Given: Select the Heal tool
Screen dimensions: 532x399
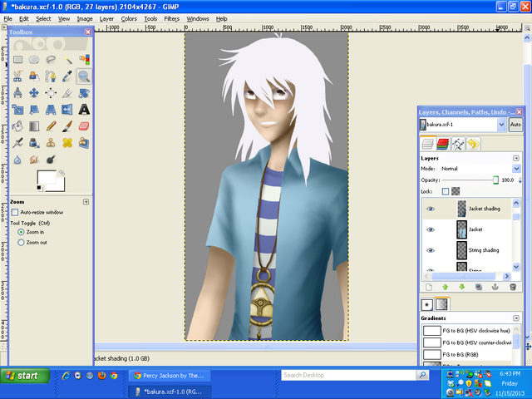Looking at the screenshot, I should click(x=67, y=143).
